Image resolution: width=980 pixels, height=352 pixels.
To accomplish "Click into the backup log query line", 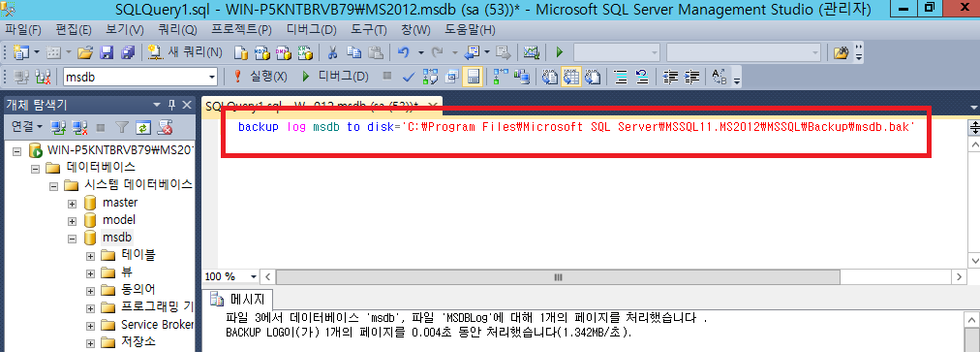I will click(576, 127).
